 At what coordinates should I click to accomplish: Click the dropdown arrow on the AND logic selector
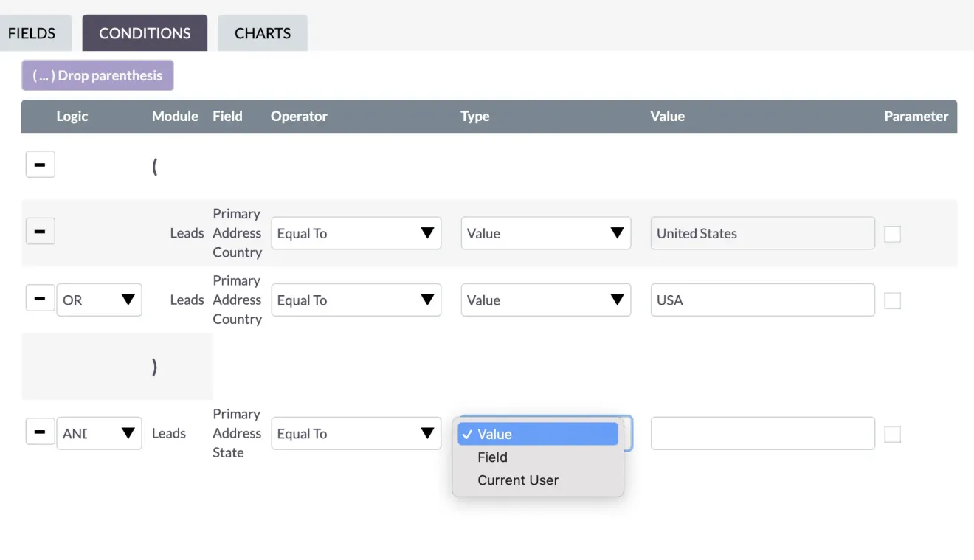[x=128, y=433]
